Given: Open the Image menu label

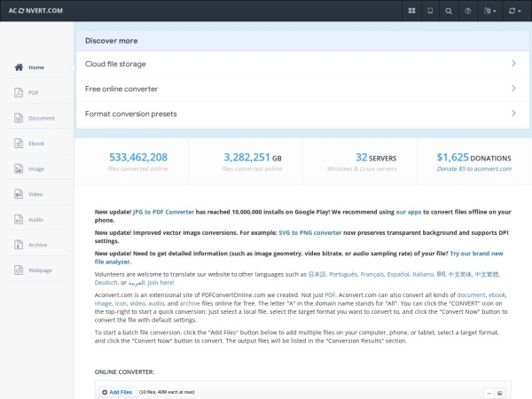Looking at the screenshot, I should 36,169.
